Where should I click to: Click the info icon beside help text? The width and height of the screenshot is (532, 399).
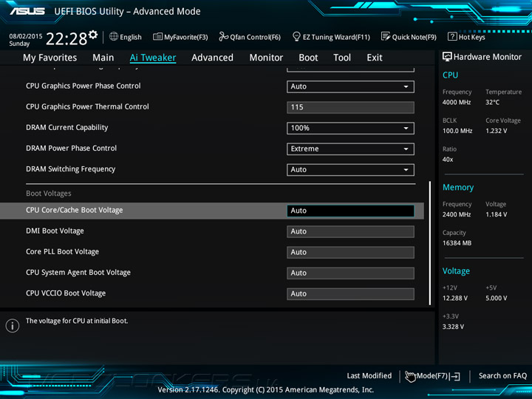click(x=13, y=326)
